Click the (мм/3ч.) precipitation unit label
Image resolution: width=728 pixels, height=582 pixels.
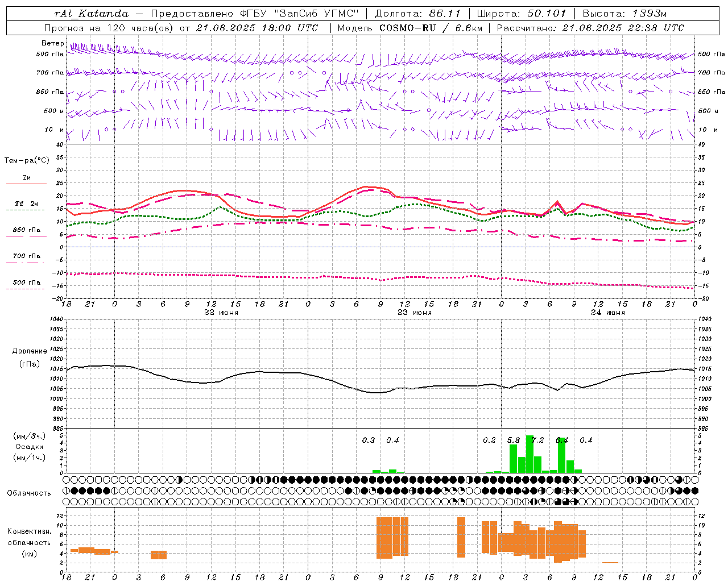pos(28,436)
